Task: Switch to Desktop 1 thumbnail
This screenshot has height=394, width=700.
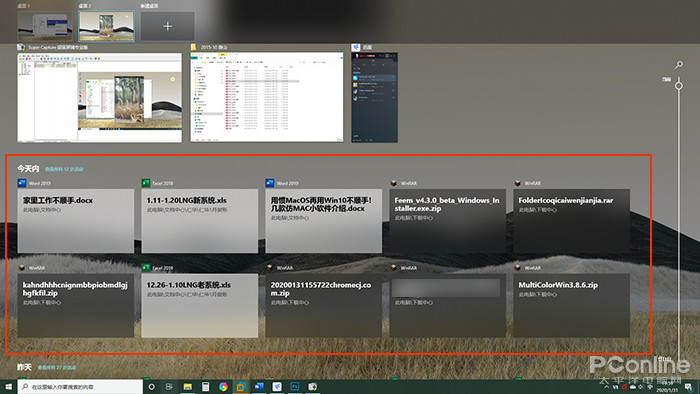Action: pyautogui.click(x=45, y=26)
